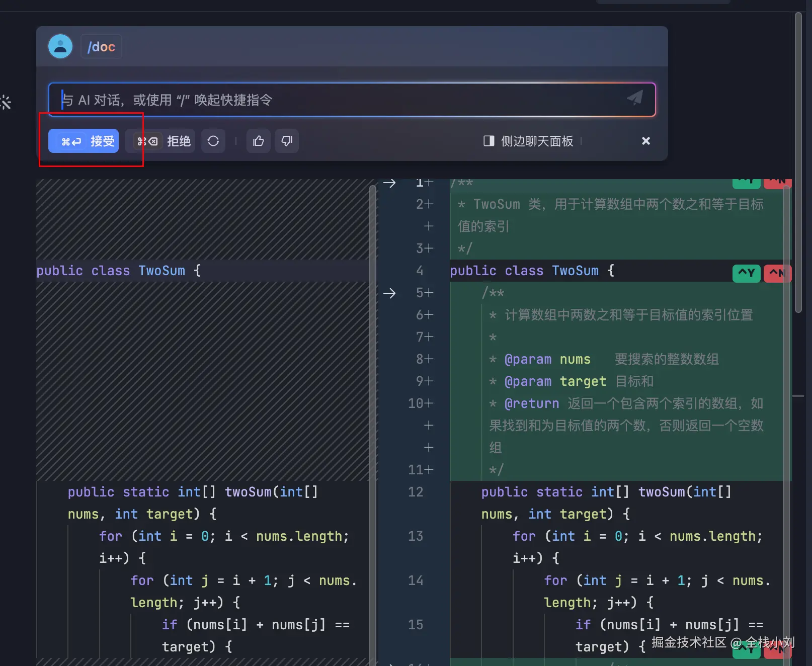Click 'for (int i = 0' line in right pane
812x666 pixels.
click(637, 536)
